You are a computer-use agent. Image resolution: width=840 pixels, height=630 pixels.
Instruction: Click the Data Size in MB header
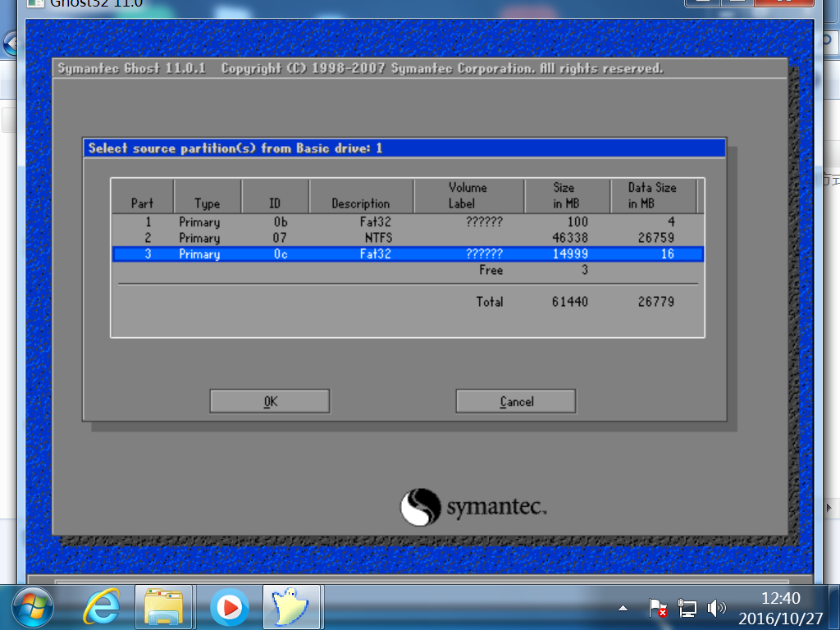tap(654, 196)
